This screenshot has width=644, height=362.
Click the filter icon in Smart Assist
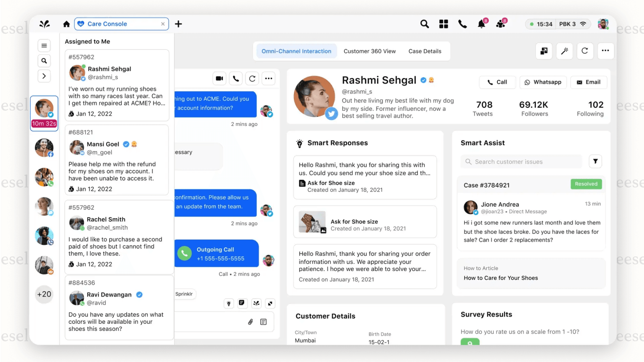(595, 161)
